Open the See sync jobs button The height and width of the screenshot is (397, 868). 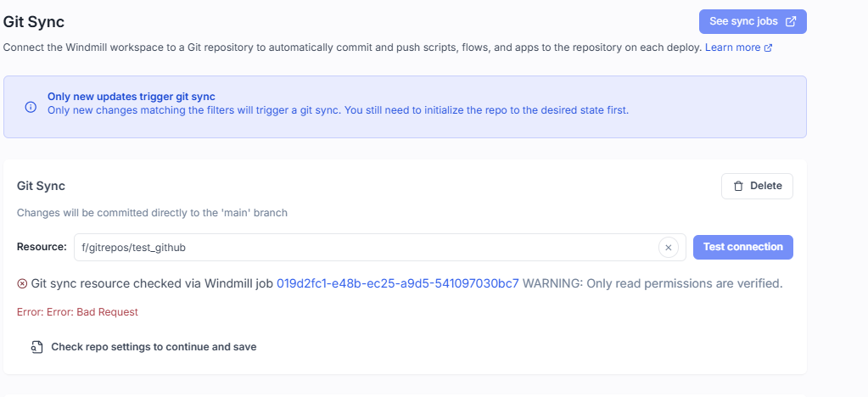point(752,21)
